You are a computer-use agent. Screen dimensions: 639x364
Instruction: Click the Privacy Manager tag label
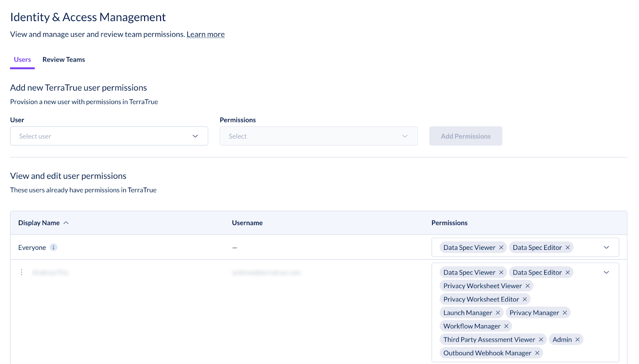534,313
